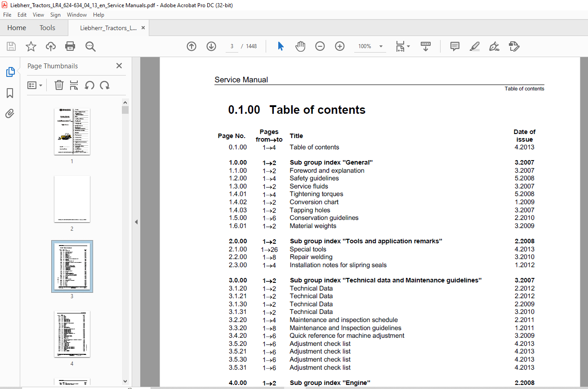
Task: Activate the Hand pan tool
Action: point(300,46)
